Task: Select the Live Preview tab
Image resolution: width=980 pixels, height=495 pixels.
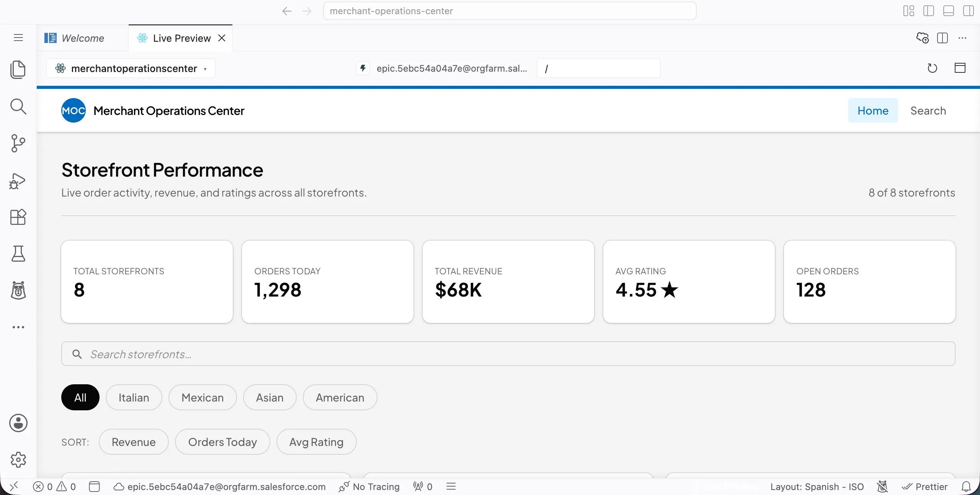Action: 181,38
